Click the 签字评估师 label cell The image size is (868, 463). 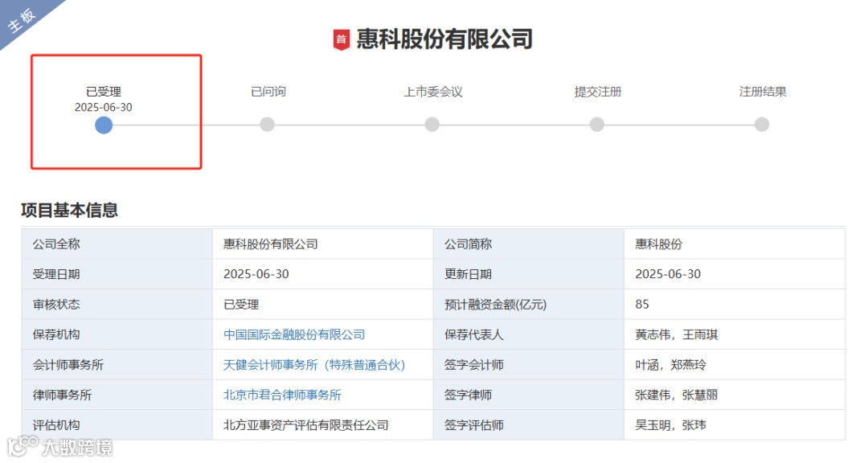[x=529, y=424]
